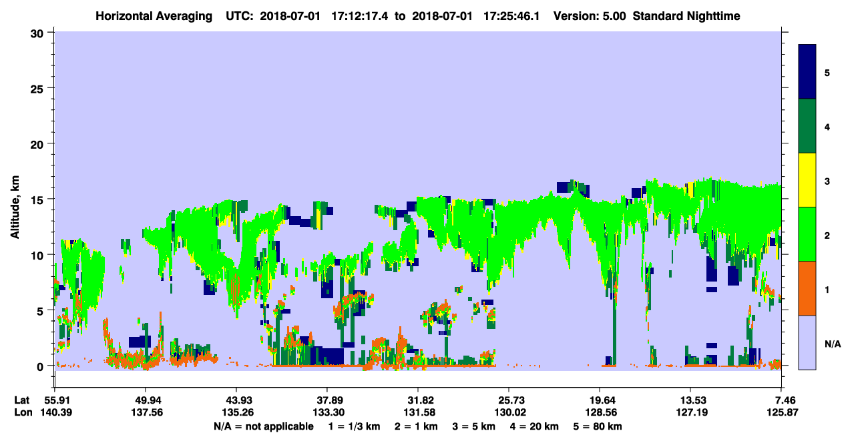The height and width of the screenshot is (445, 868).
Task: Click the altitude tick label 30
Action: coord(39,32)
